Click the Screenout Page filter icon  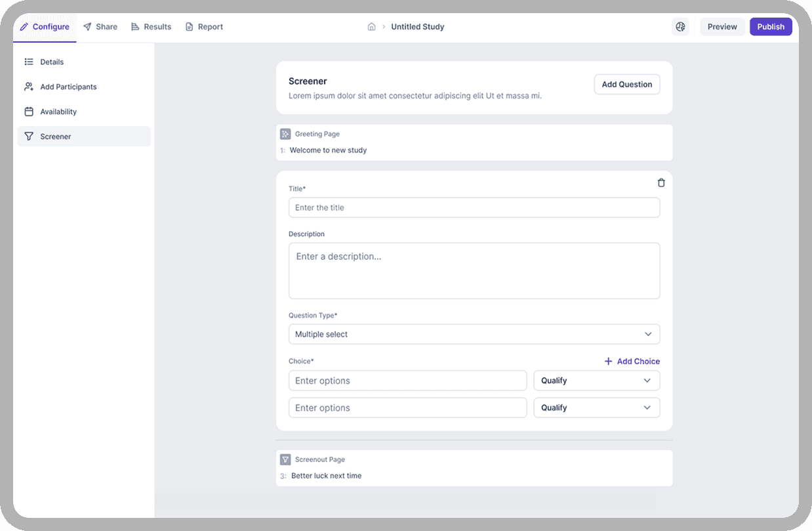(x=285, y=459)
